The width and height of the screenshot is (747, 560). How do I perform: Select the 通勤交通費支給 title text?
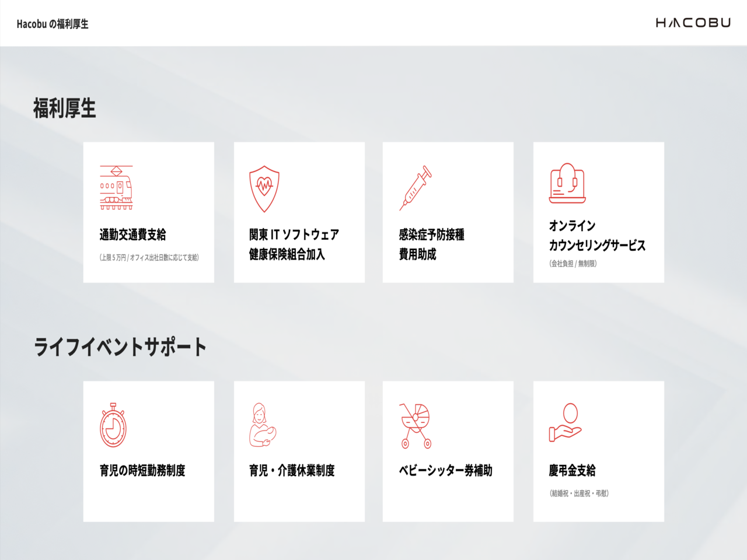tap(133, 235)
